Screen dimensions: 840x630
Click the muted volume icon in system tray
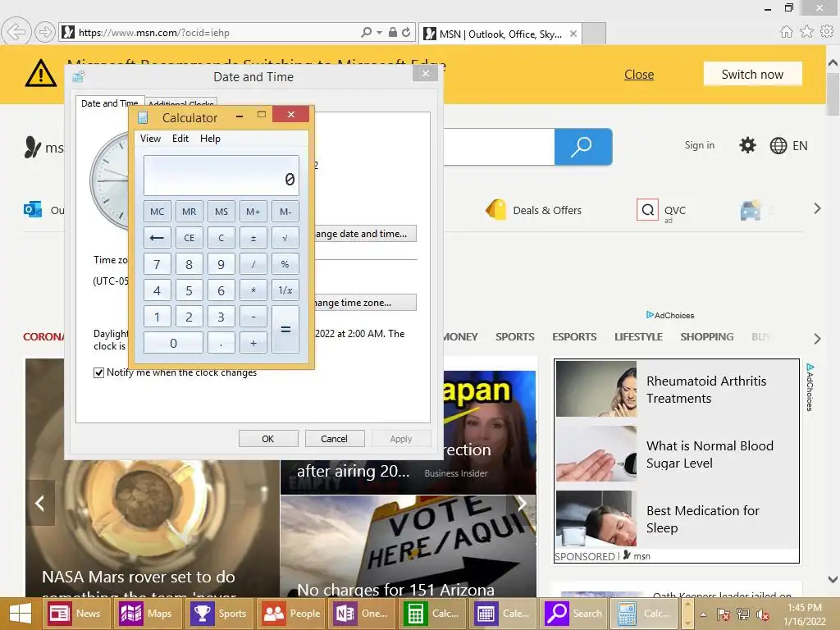pos(763,614)
